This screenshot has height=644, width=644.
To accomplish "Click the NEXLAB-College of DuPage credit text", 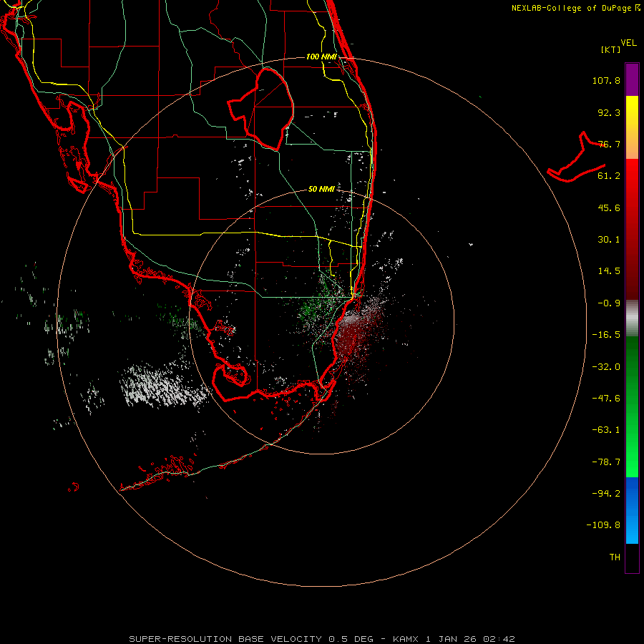I will (576, 8).
